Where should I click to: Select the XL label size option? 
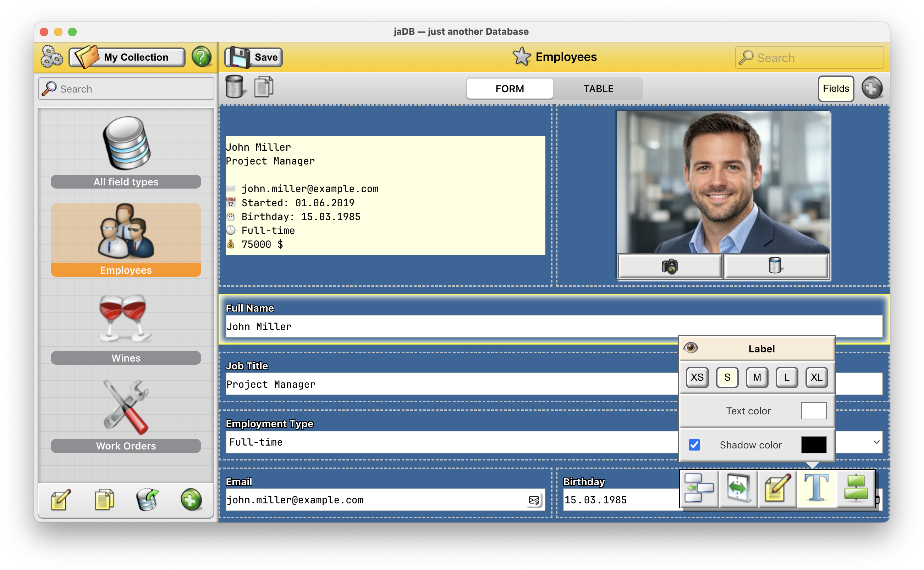click(x=816, y=378)
